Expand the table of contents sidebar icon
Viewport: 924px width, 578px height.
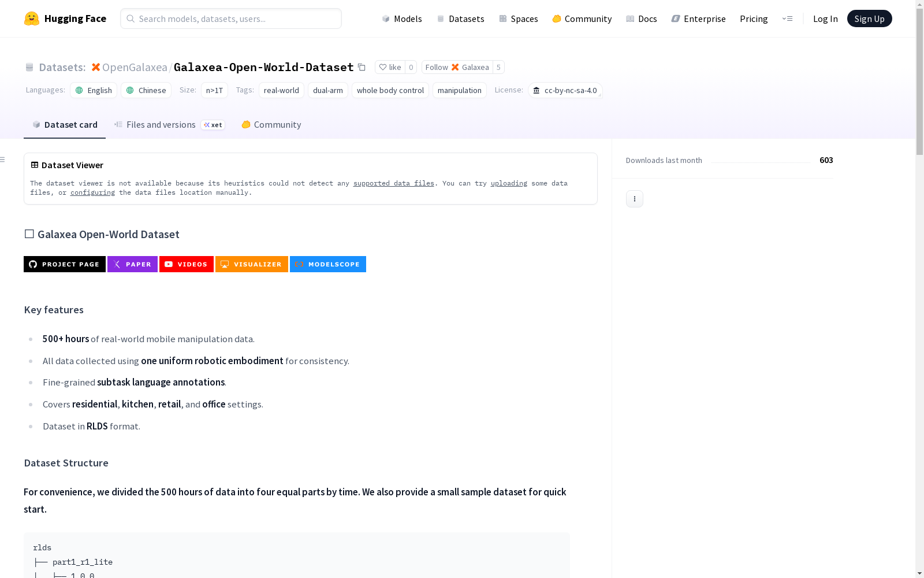pyautogui.click(x=3, y=160)
